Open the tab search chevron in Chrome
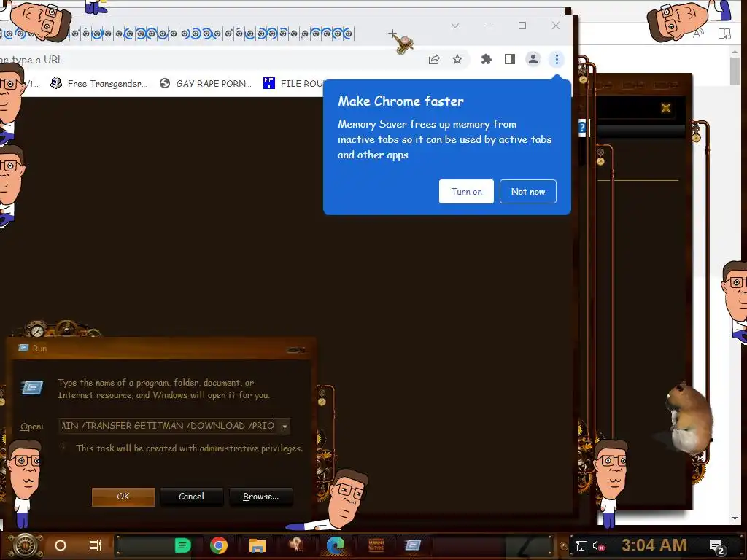Image resolution: width=747 pixels, height=560 pixels. coord(455,26)
